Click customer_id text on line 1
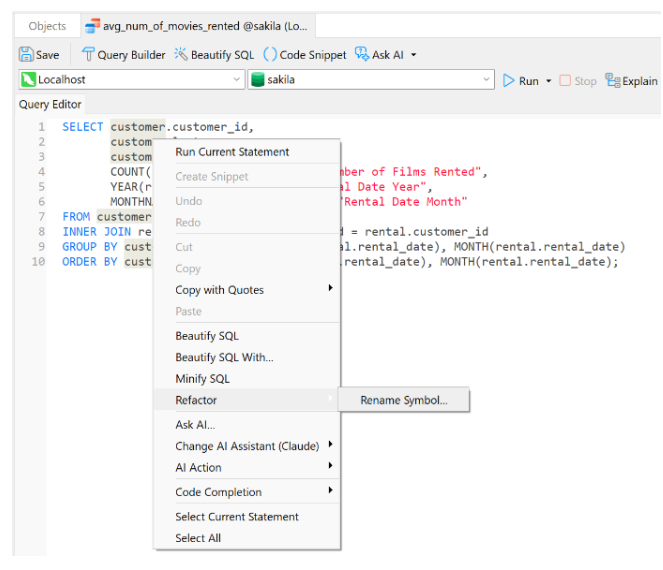Viewport: 663px width, 570px height. (x=210, y=127)
